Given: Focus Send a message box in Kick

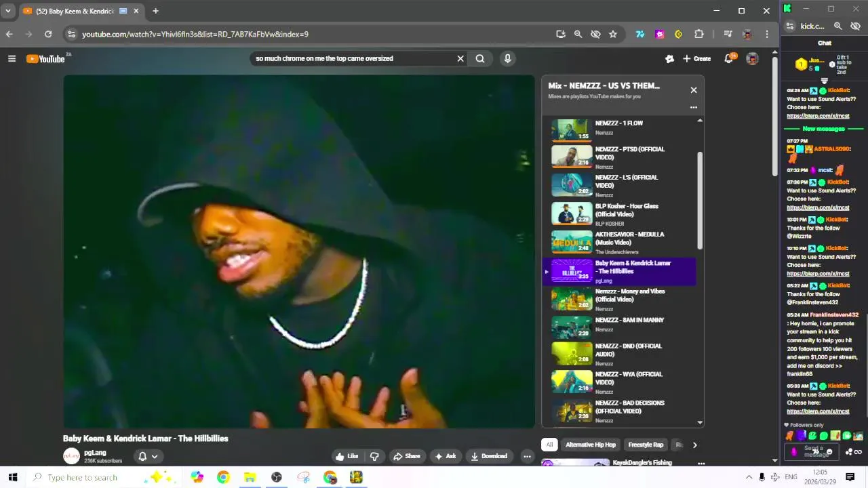Looking at the screenshot, I should click(812, 451).
